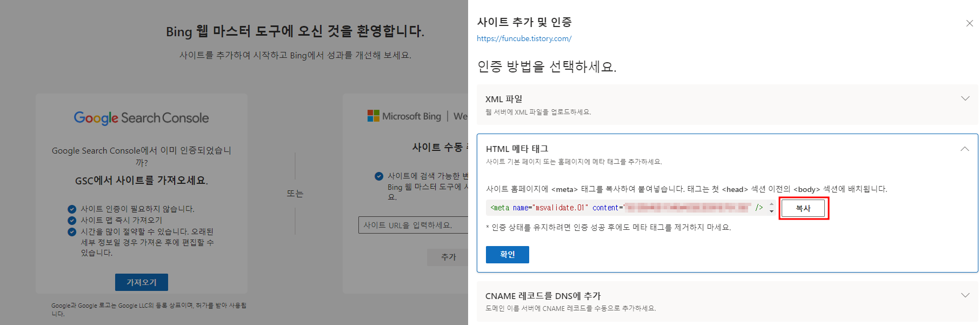The height and width of the screenshot is (325, 980).
Task: Click the check icon beside 사이트 맵 즉시 가져오기
Action: click(x=72, y=220)
